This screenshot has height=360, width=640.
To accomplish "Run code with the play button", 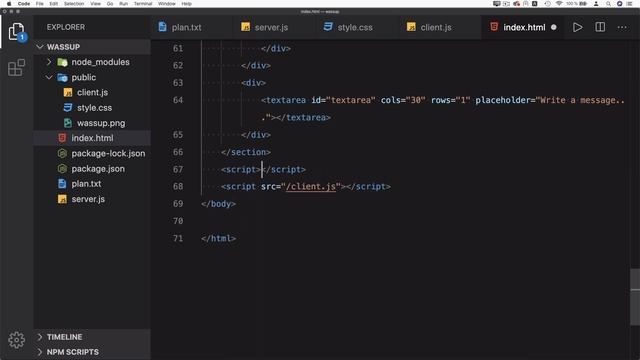I will [577, 27].
